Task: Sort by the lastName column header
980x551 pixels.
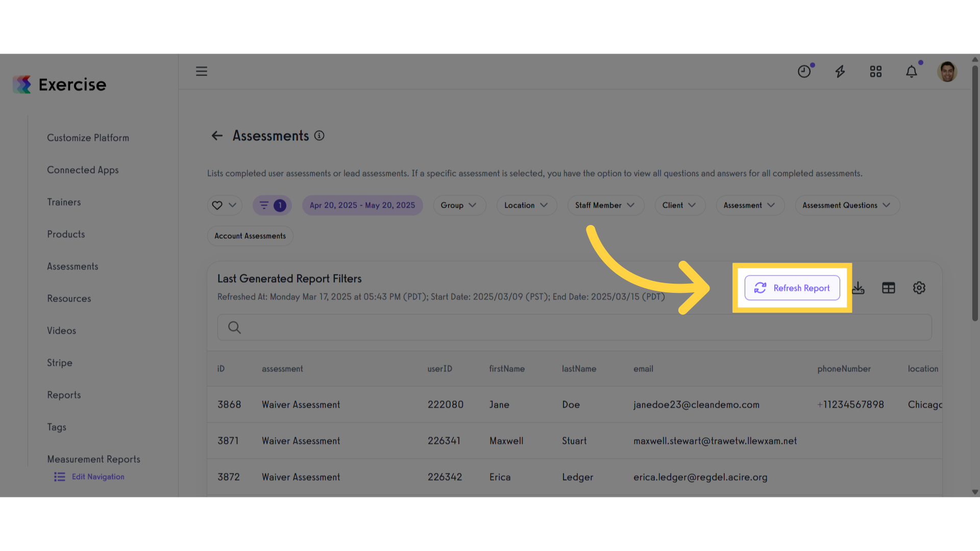Action: pyautogui.click(x=579, y=369)
